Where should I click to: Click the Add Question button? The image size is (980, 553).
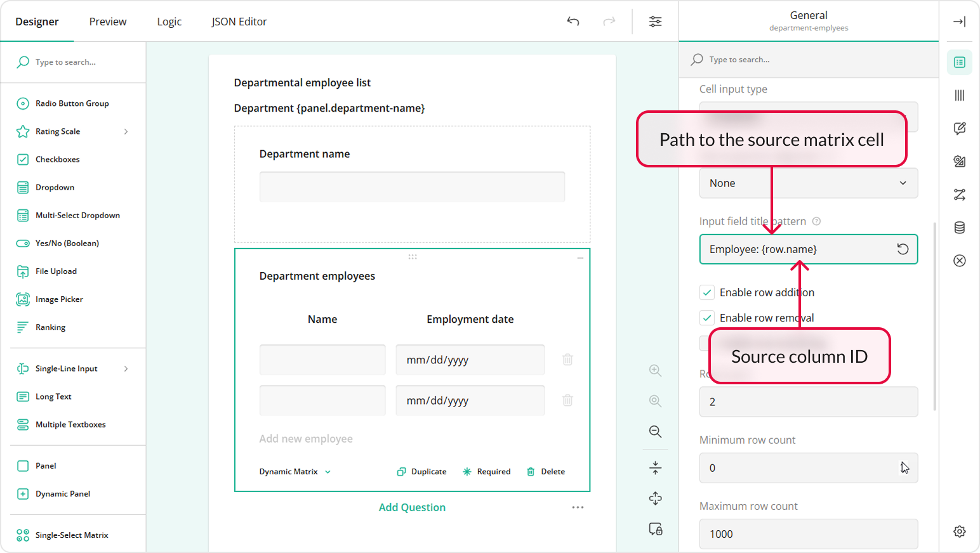(x=412, y=507)
